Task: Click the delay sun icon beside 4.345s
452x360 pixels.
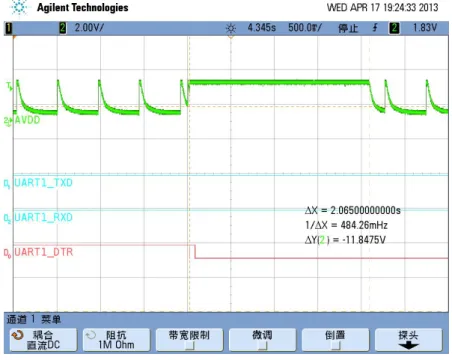Action: coord(231,28)
